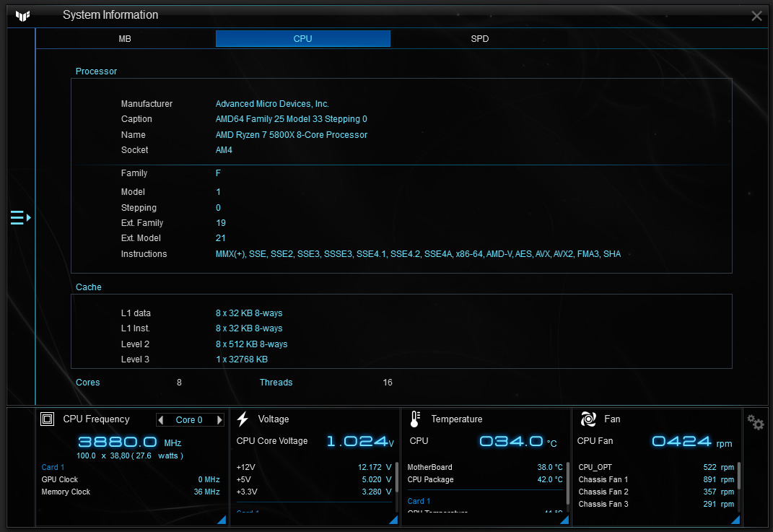The height and width of the screenshot is (532, 773).
Task: Click the L1 data cache value
Action: pos(249,313)
